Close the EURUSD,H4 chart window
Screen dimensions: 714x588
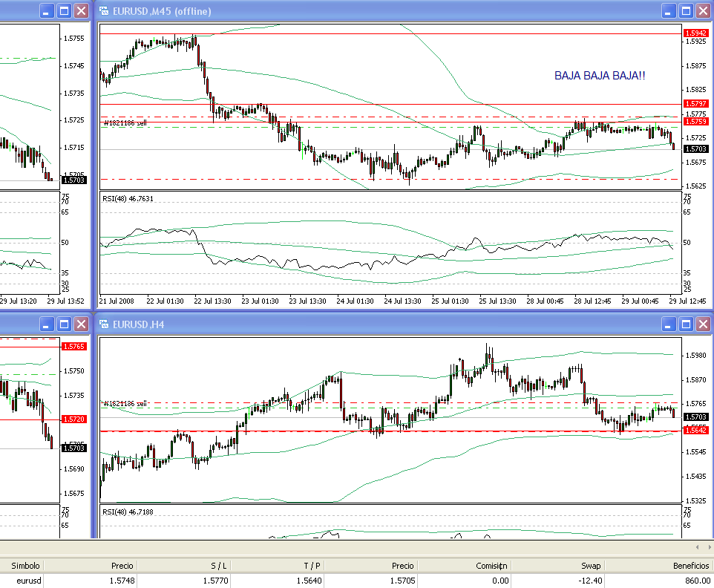(704, 324)
